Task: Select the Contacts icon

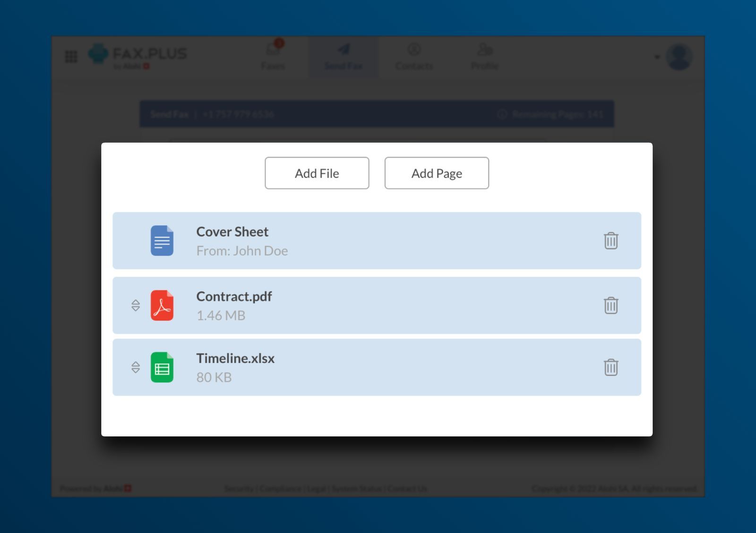Action: (414, 50)
